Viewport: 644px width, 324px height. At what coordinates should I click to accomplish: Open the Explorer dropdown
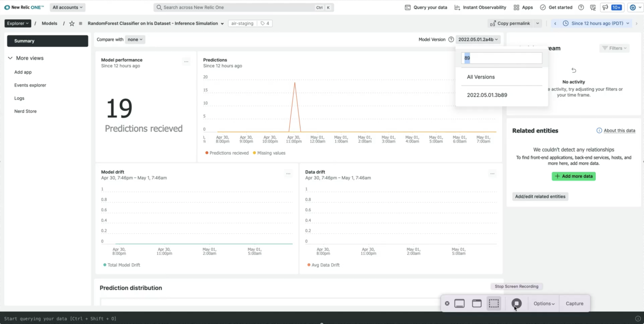tap(18, 24)
